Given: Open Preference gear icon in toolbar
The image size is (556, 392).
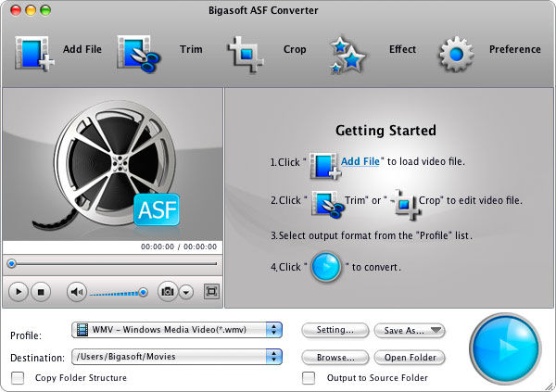Looking at the screenshot, I should point(456,55).
